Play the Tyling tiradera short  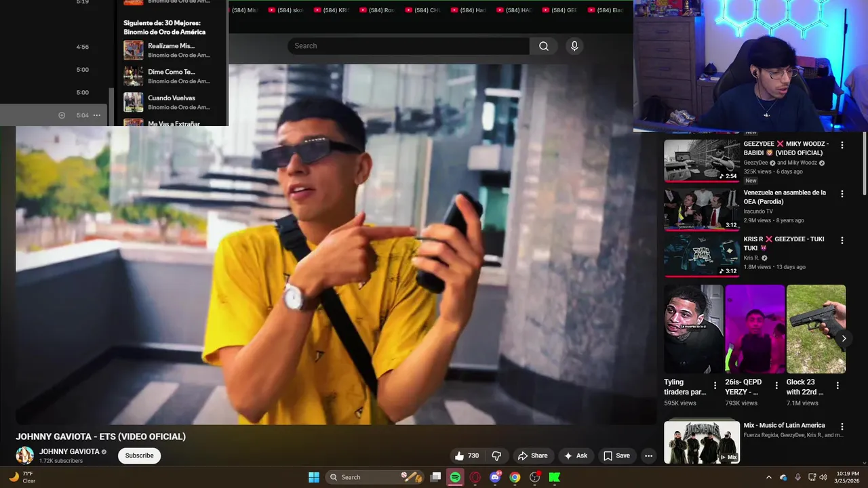[694, 329]
